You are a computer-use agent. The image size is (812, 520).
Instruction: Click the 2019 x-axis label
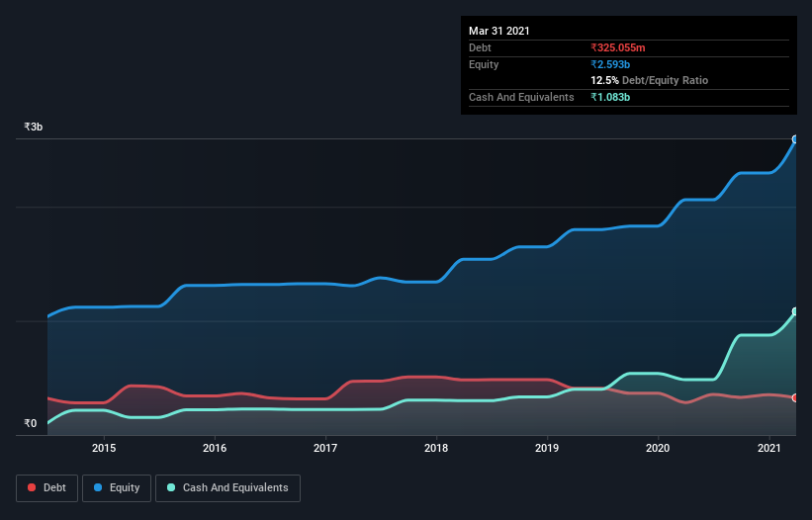(547, 448)
